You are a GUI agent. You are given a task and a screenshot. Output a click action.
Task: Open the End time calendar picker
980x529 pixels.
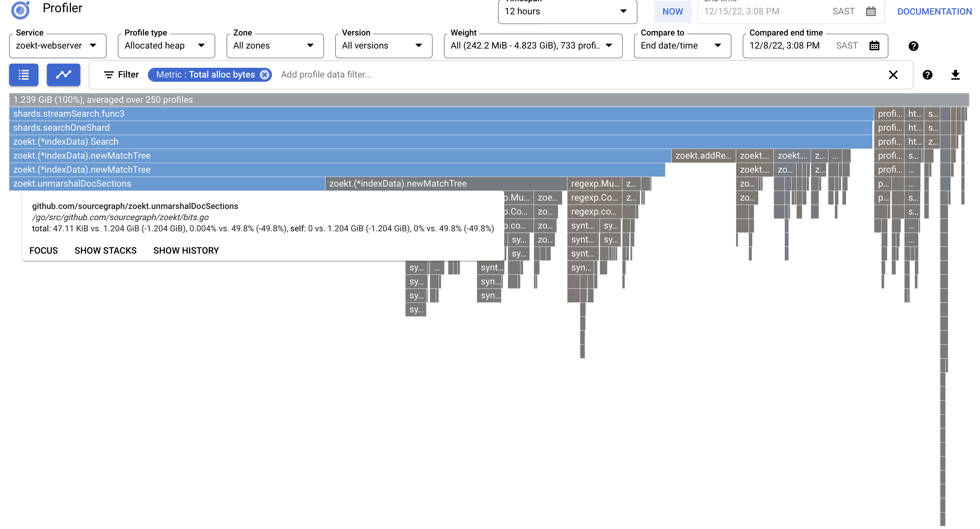point(871,12)
